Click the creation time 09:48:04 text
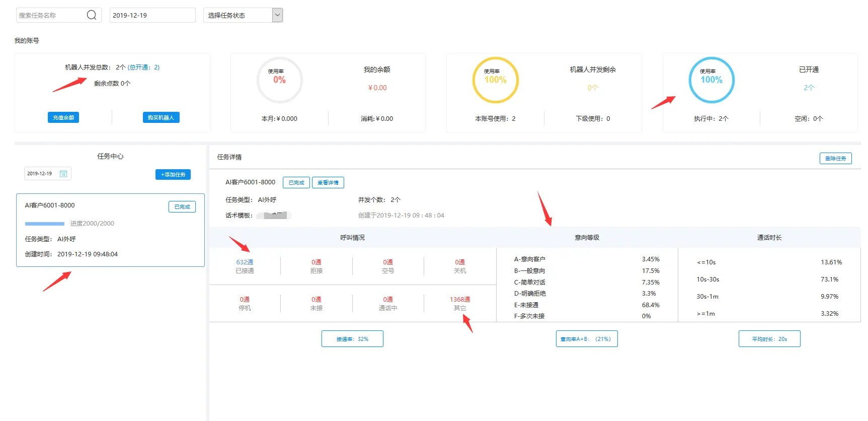 (x=88, y=254)
